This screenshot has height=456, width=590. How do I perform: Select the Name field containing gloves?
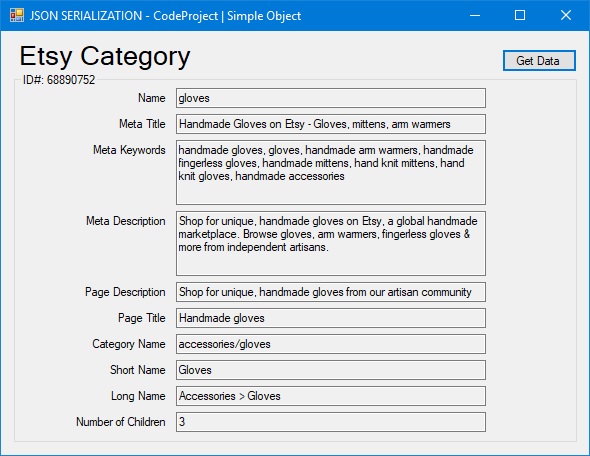point(331,98)
